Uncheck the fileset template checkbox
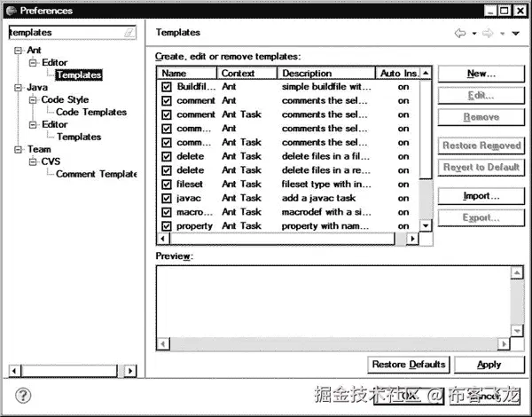 (167, 185)
